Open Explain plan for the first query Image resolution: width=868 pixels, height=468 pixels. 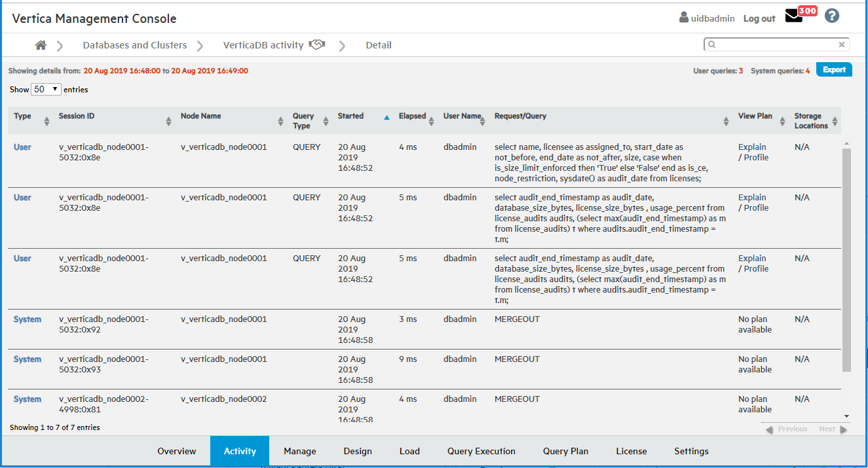pos(751,147)
